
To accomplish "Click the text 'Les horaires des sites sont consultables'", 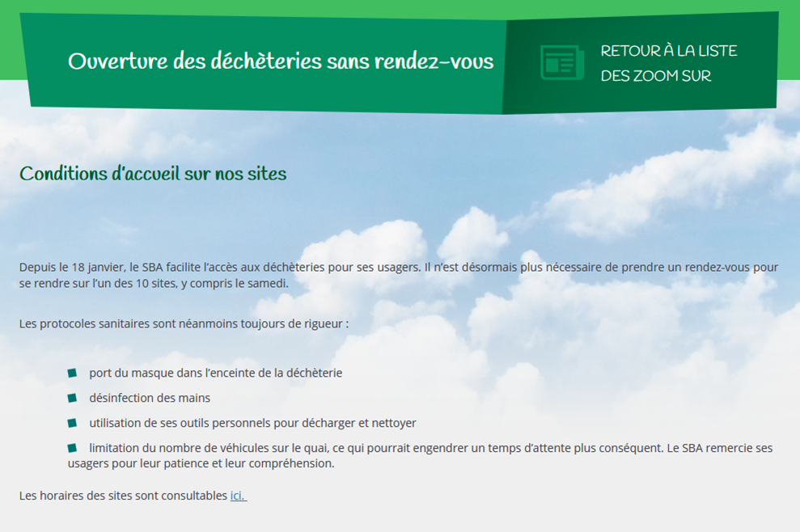I will 123,496.
